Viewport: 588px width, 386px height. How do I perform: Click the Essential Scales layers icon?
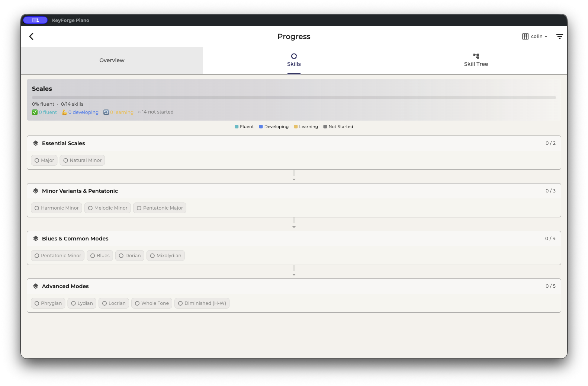coord(36,143)
